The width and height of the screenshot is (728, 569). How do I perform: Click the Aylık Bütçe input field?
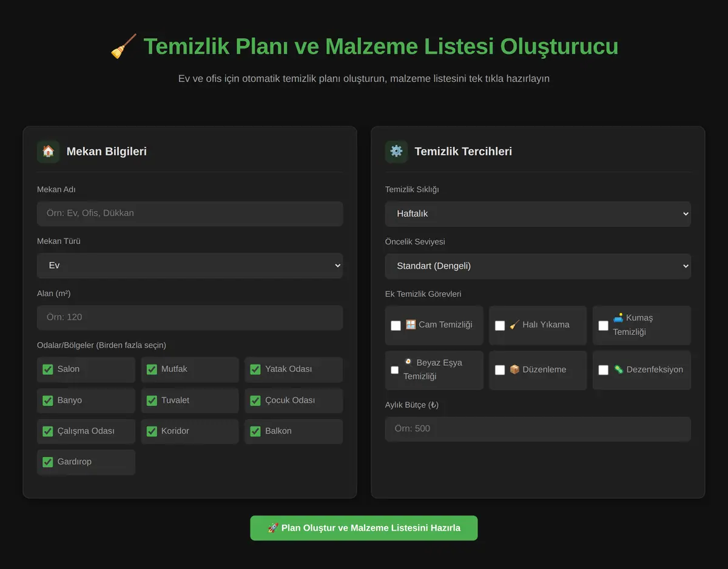coord(538,429)
